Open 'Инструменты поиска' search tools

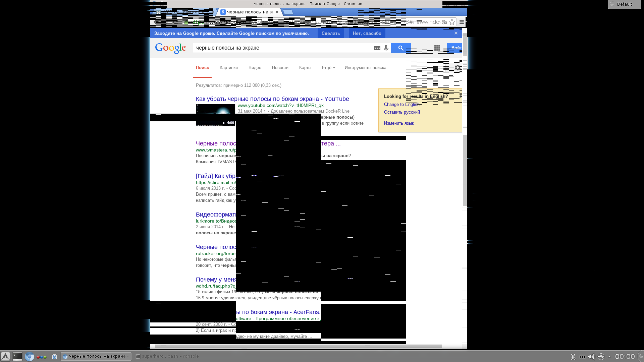coord(366,68)
